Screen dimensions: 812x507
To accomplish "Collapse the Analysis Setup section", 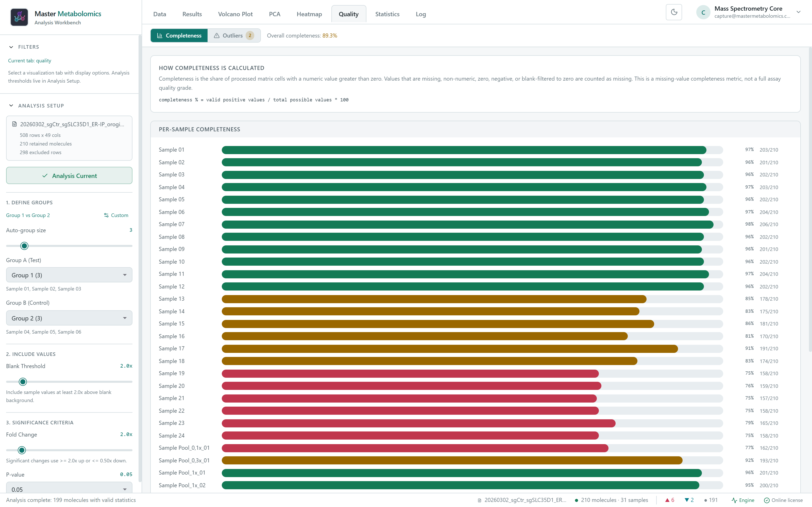I will [11, 106].
